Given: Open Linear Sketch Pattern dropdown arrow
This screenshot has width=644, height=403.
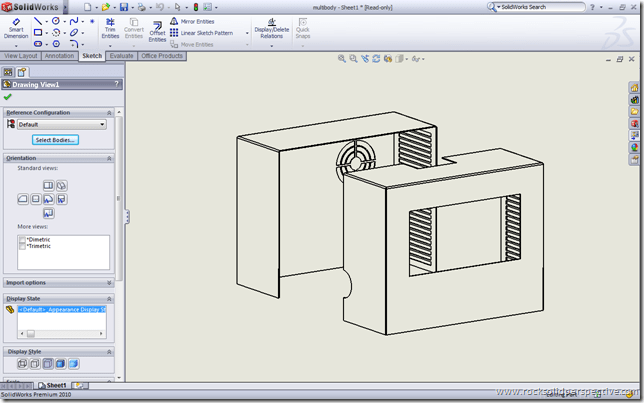Looking at the screenshot, I should [x=247, y=33].
